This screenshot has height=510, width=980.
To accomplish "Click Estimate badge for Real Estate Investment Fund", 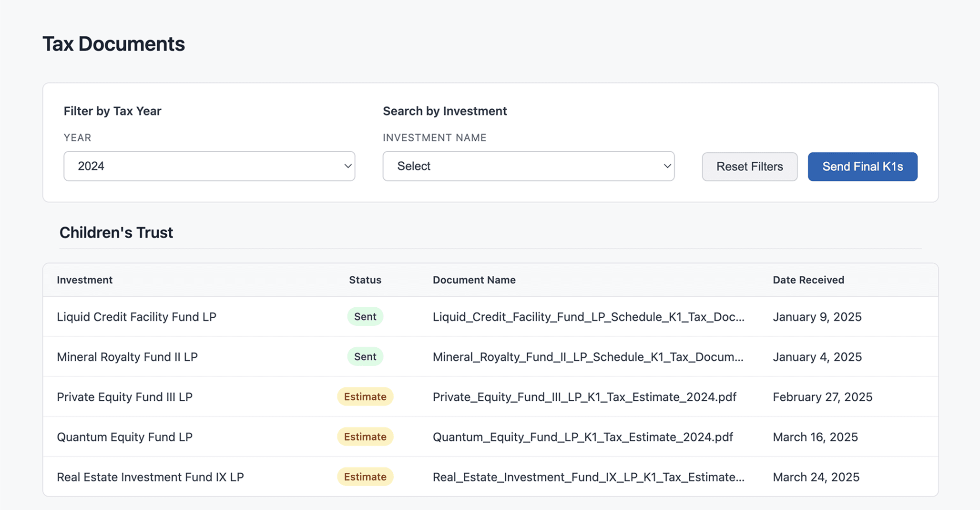I will (365, 477).
